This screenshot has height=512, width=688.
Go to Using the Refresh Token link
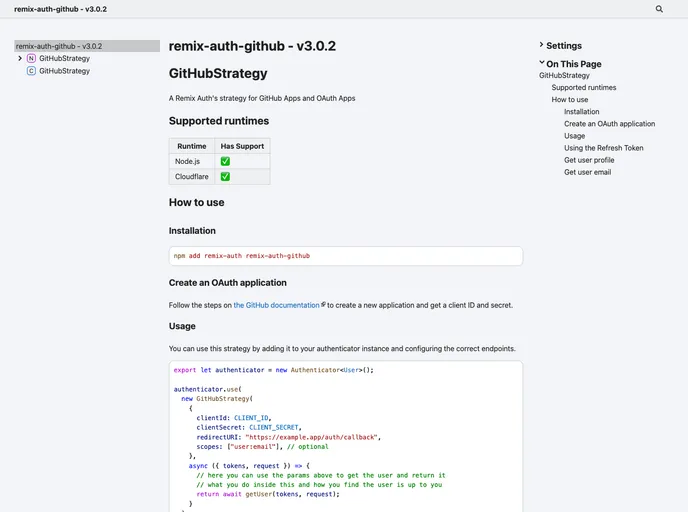click(604, 148)
